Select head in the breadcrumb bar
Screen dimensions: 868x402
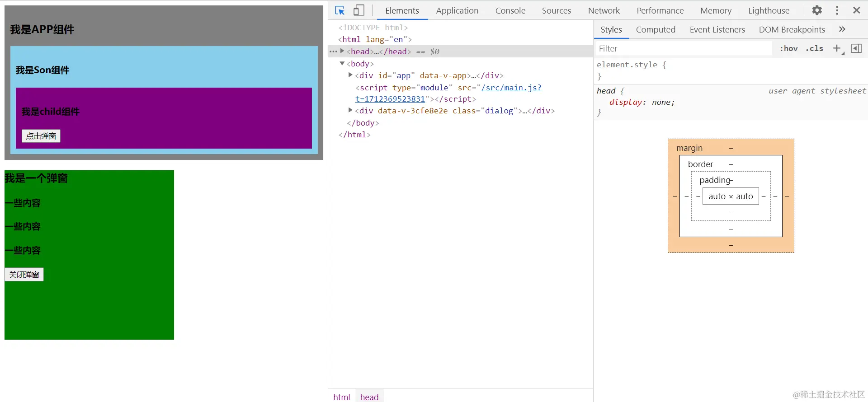click(x=369, y=397)
